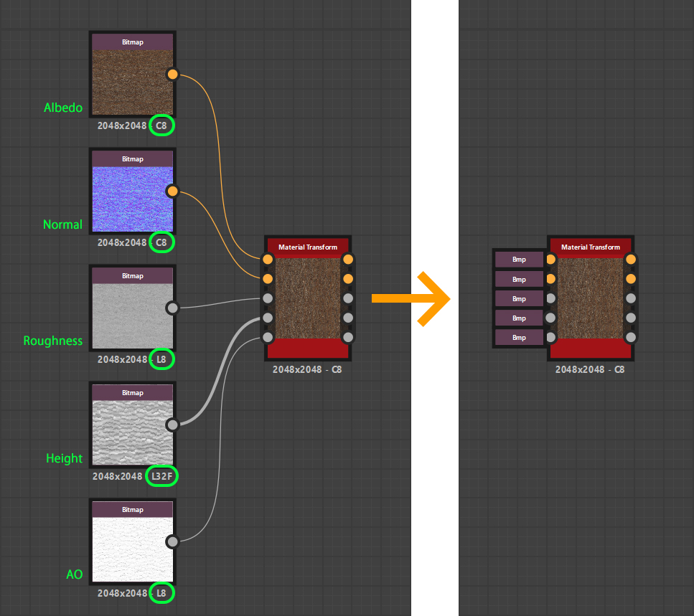Click the Normal bitmap node's orange output connector
694x616 pixels.
click(172, 191)
